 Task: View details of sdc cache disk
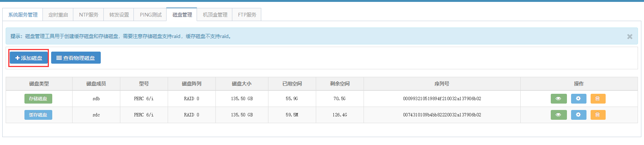(x=558, y=115)
